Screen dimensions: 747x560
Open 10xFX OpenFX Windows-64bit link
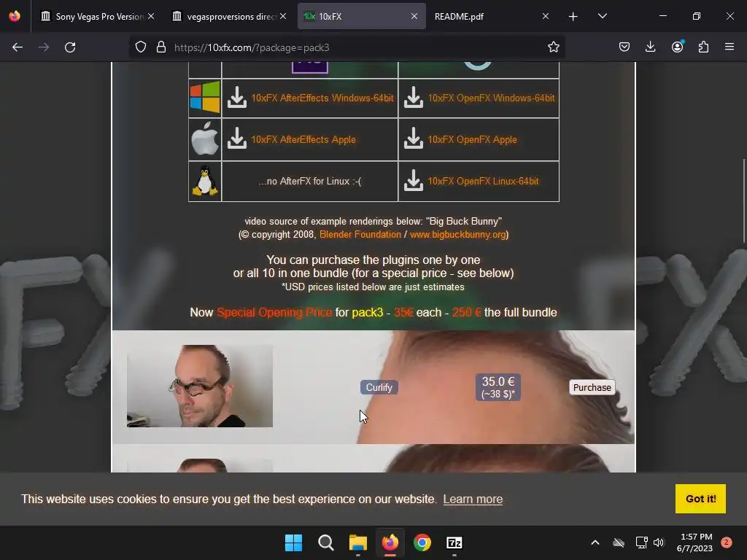(491, 98)
